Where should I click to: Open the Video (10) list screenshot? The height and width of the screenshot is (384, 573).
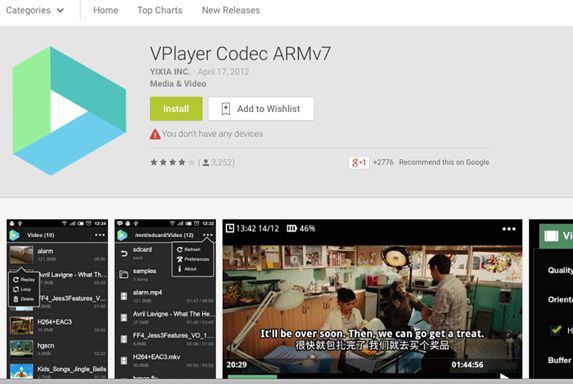point(57,299)
